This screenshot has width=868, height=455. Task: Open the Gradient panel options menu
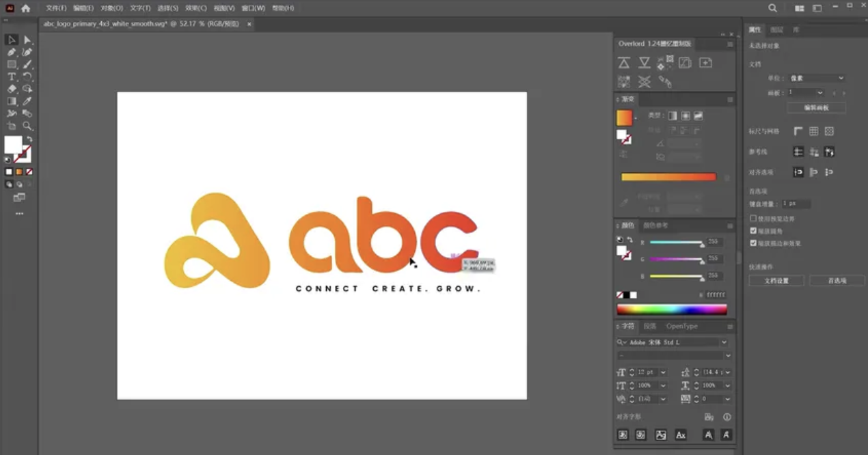[729, 100]
